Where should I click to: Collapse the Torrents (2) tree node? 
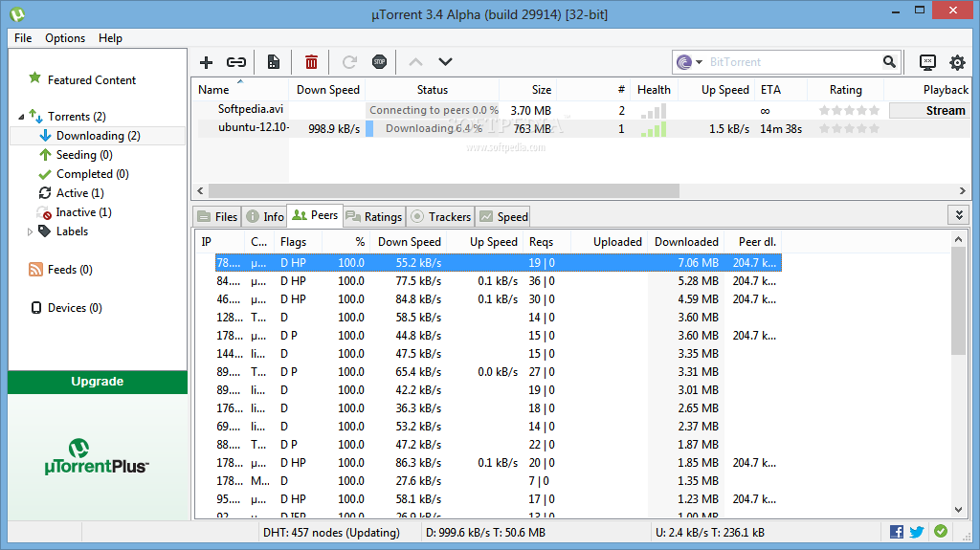pyautogui.click(x=21, y=117)
